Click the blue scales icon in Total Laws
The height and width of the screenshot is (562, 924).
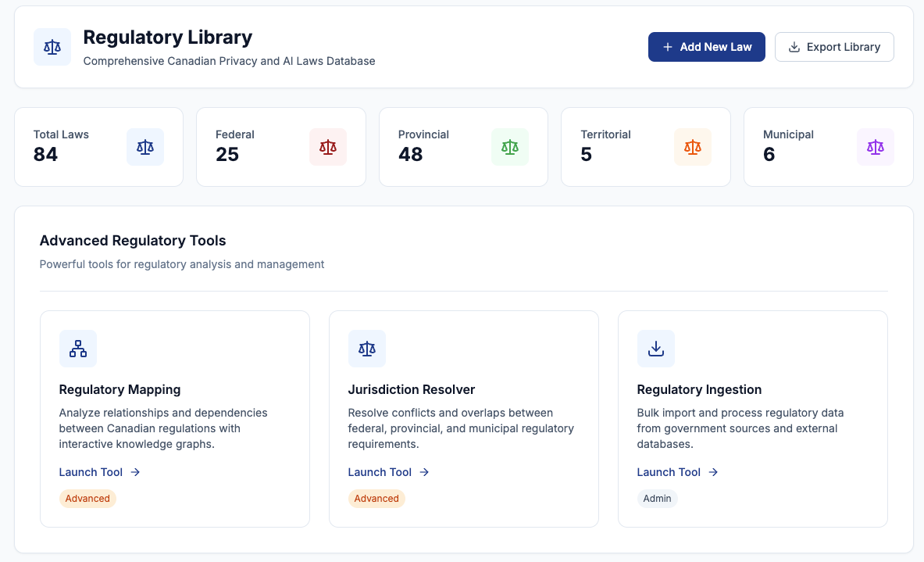[145, 147]
